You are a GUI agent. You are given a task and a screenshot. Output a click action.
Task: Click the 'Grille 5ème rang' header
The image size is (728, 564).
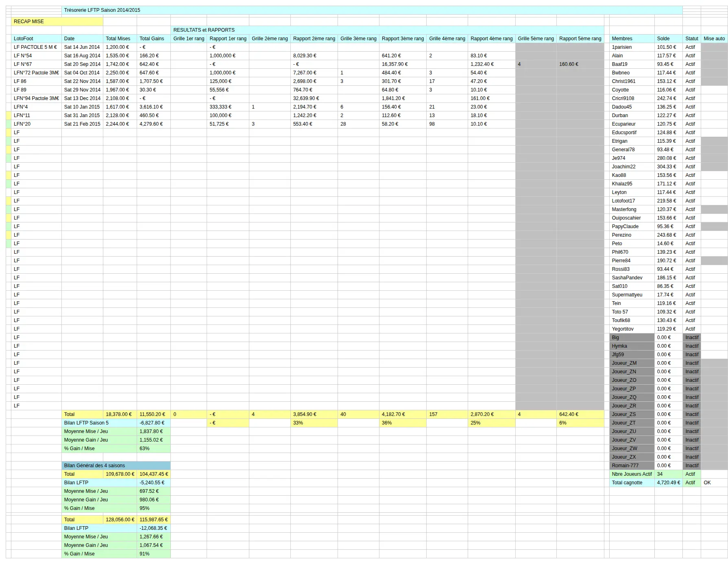point(536,39)
